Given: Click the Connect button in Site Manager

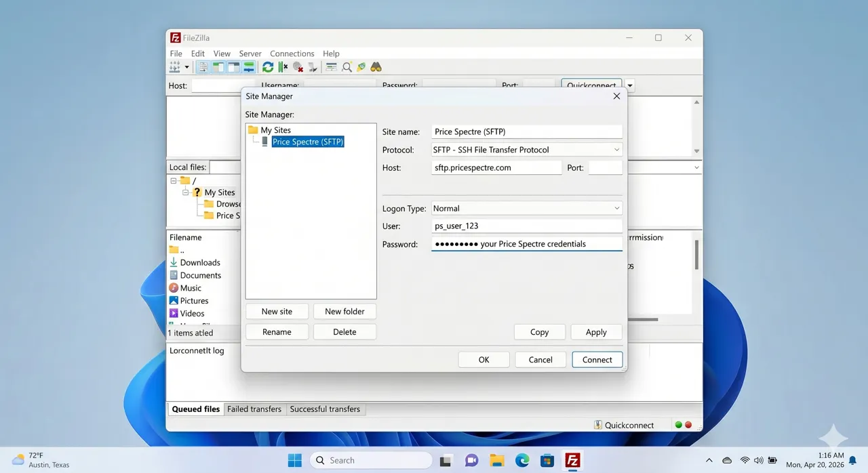Looking at the screenshot, I should coord(597,359).
